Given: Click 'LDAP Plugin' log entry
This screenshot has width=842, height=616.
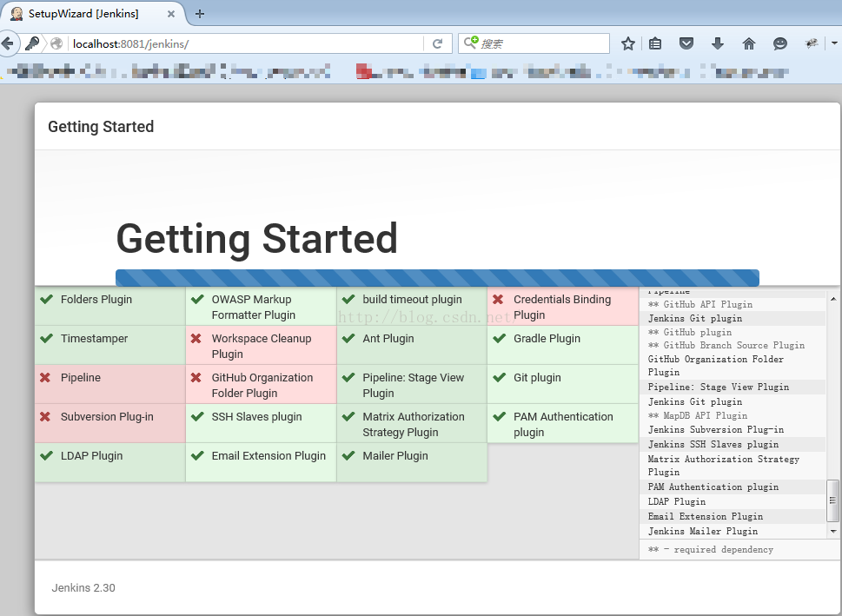Looking at the screenshot, I should pyautogui.click(x=677, y=501).
